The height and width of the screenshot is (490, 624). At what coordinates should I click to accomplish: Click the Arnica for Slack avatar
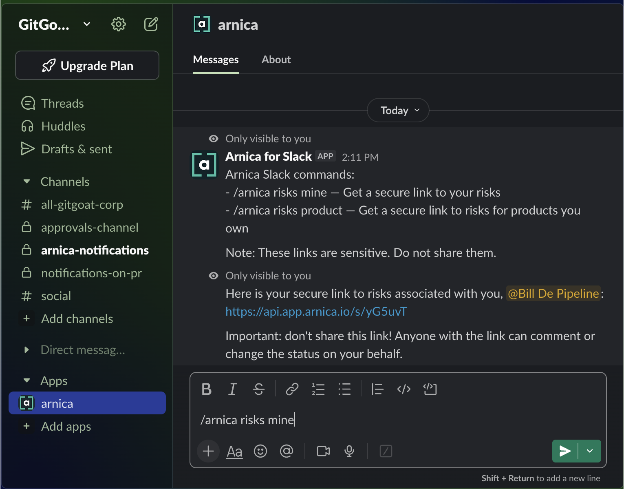pyautogui.click(x=204, y=164)
